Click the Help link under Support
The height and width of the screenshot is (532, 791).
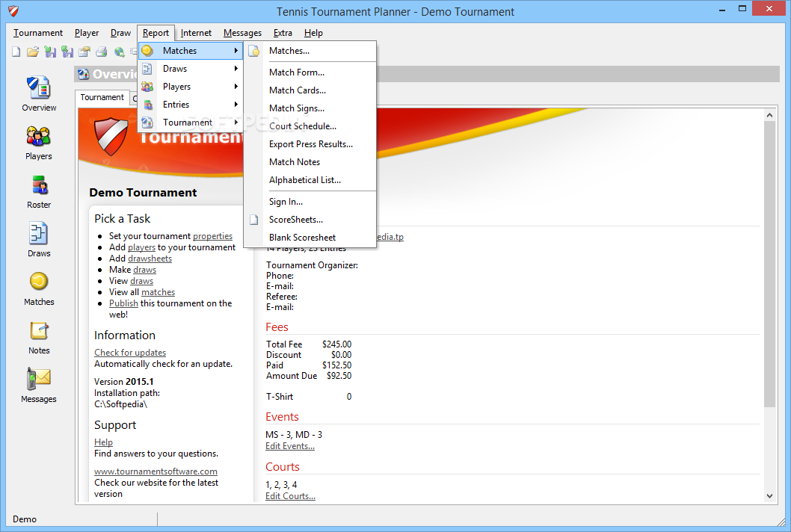pos(103,442)
